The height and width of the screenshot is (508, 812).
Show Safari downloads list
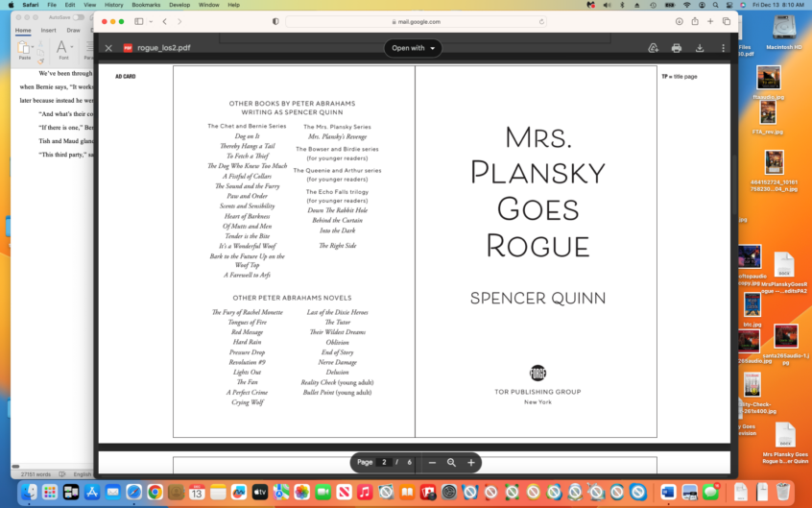pos(679,22)
